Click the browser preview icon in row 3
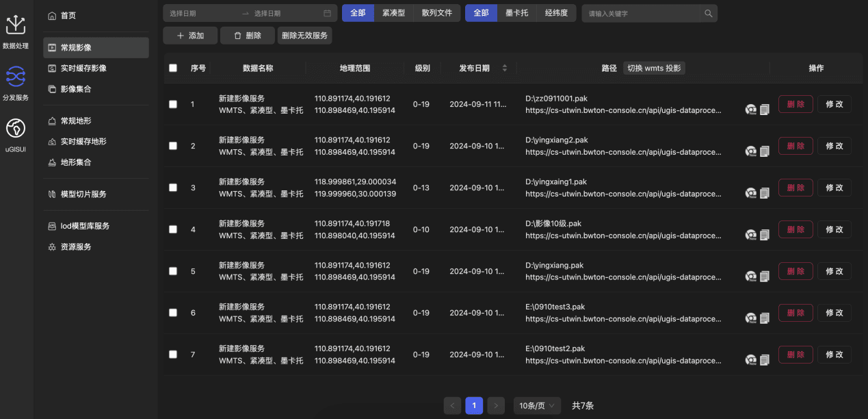This screenshot has width=868, height=419. [751, 193]
